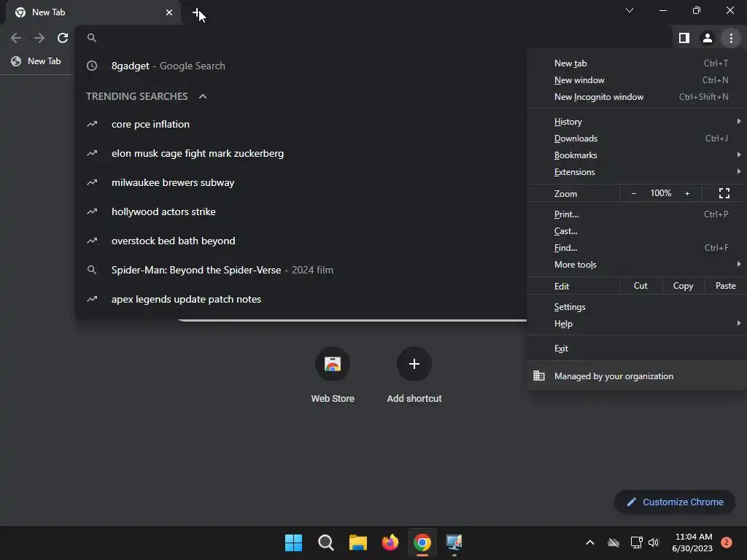
Task: Open the side panel icon
Action: [x=684, y=38]
